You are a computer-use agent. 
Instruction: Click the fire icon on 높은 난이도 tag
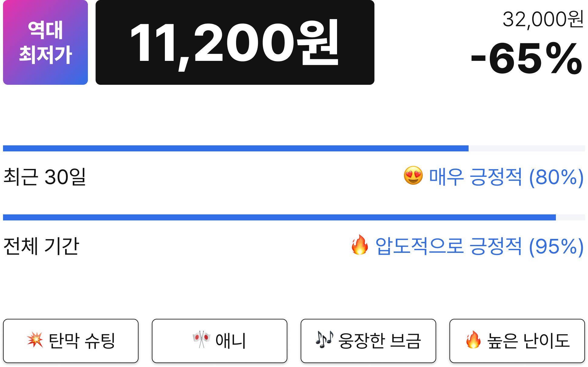473,339
